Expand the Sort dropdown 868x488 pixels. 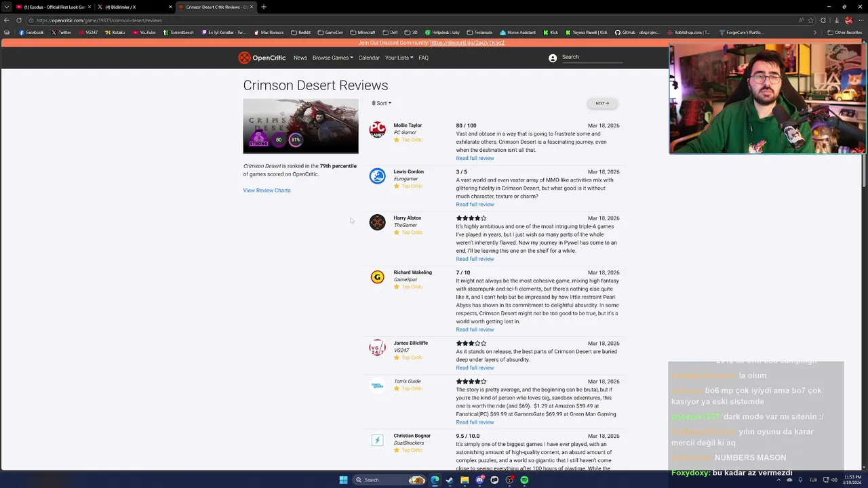click(x=382, y=103)
